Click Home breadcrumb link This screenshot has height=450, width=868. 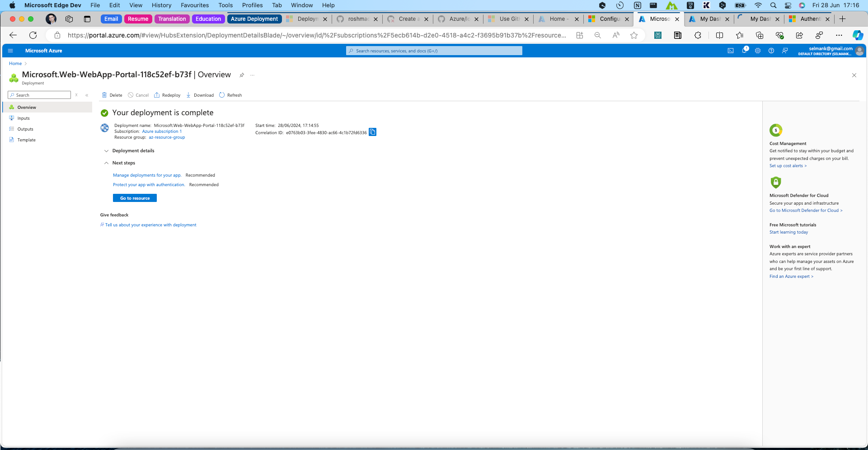pyautogui.click(x=15, y=64)
